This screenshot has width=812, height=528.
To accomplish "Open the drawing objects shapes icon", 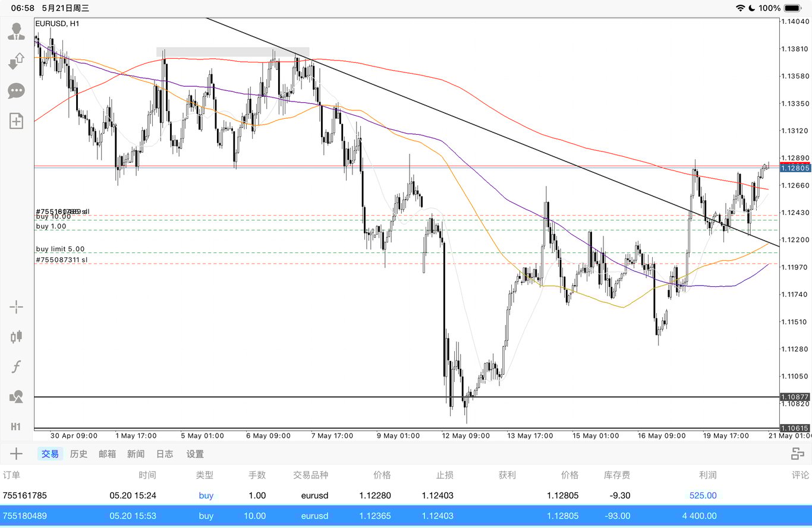I will (16, 397).
